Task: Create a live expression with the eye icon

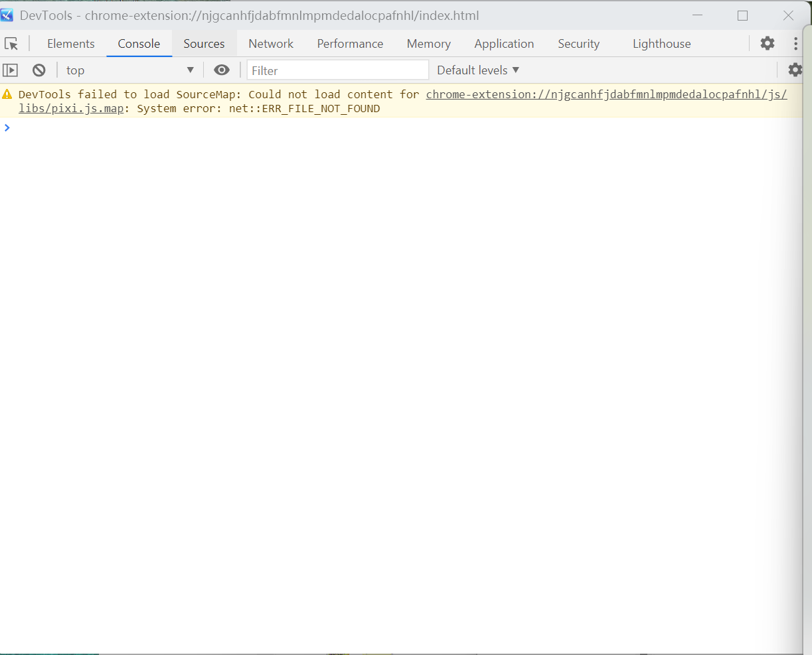Action: pyautogui.click(x=222, y=70)
